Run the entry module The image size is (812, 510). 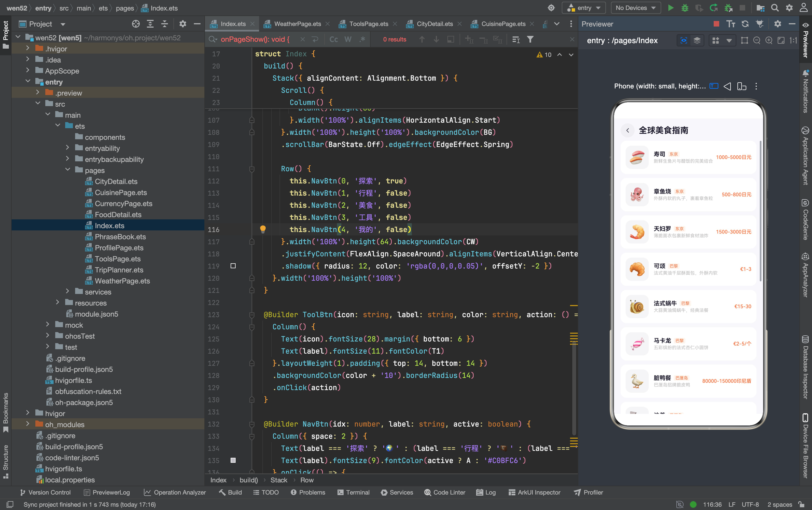[x=670, y=8]
